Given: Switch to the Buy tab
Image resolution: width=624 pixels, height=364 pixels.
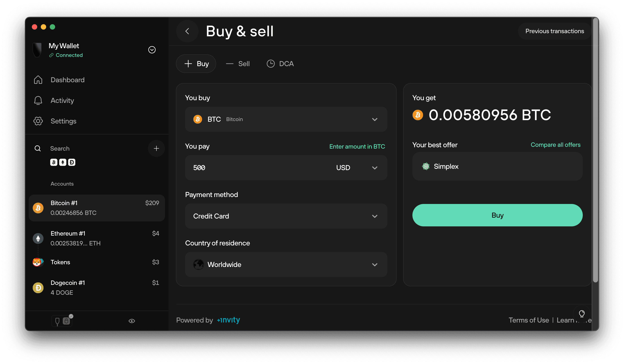Looking at the screenshot, I should [196, 64].
